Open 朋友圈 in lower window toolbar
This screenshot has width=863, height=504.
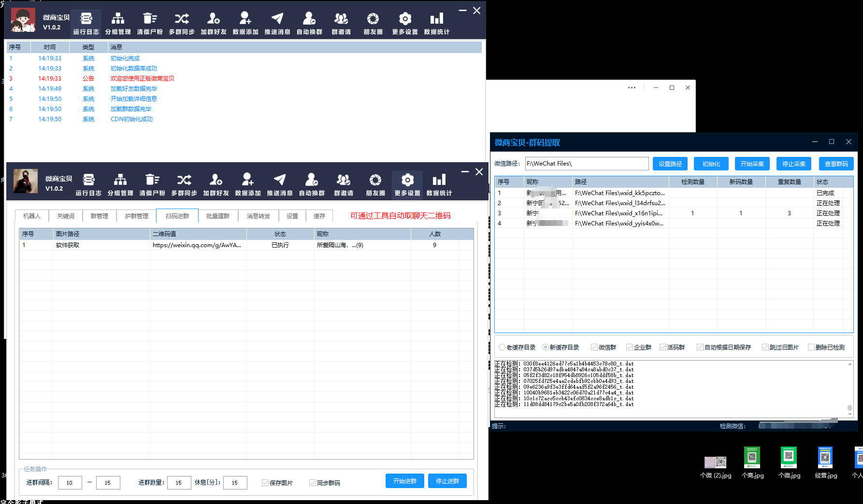point(375,185)
